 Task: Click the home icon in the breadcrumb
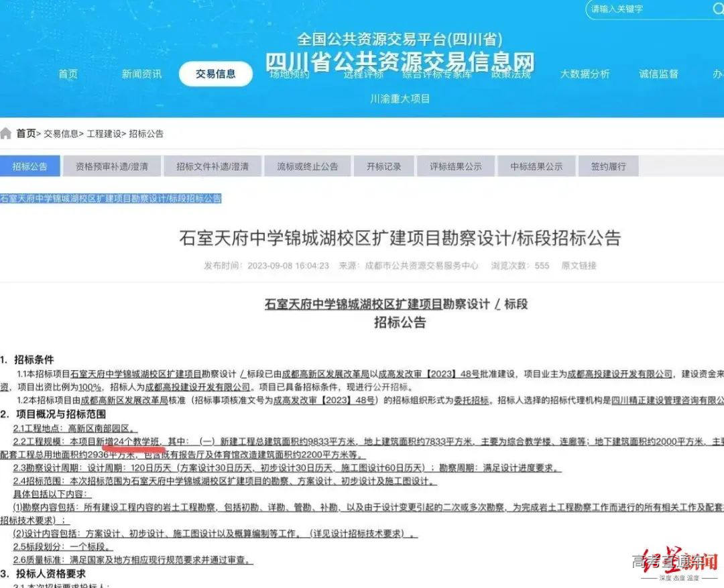(x=7, y=133)
